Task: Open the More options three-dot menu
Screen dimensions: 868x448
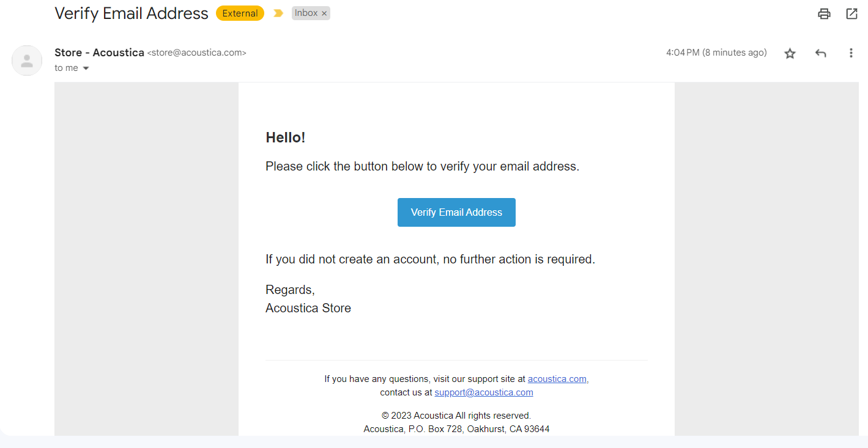Action: (x=851, y=53)
